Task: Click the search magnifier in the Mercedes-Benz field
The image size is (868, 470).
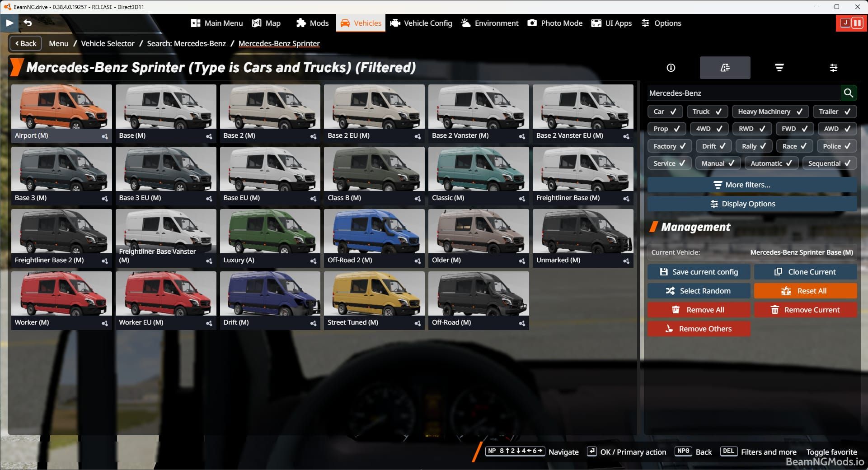Action: click(x=849, y=93)
